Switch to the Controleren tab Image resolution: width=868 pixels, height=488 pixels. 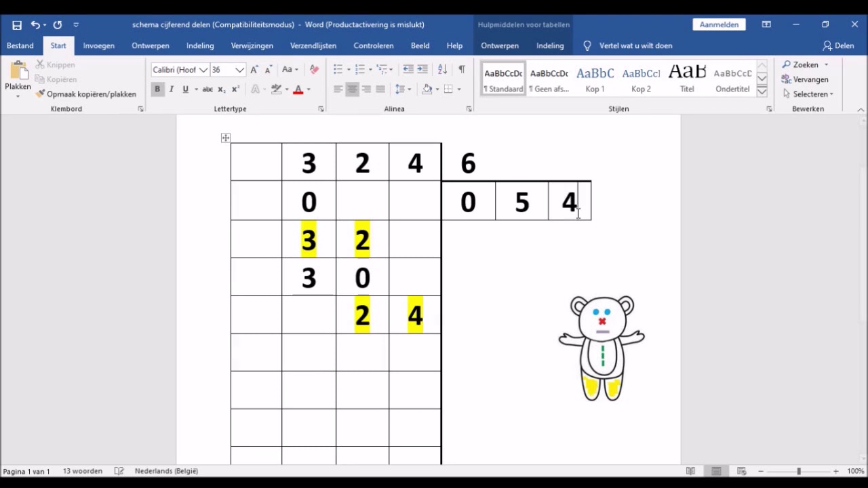(x=374, y=46)
